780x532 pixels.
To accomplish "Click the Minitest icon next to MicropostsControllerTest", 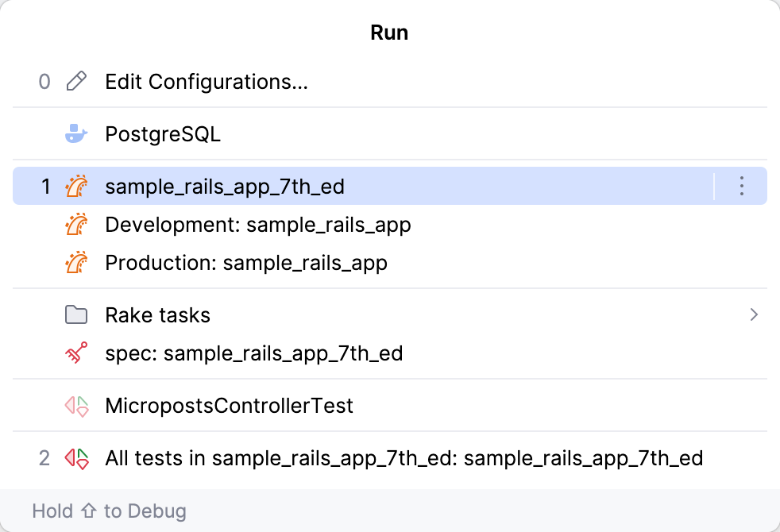I will 77,405.
